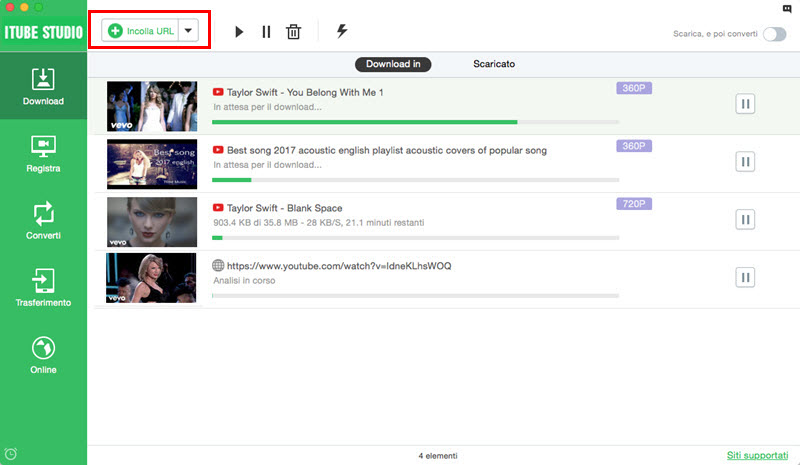Open the Trasferimento sidebar section
800x465 pixels.
pyautogui.click(x=43, y=287)
